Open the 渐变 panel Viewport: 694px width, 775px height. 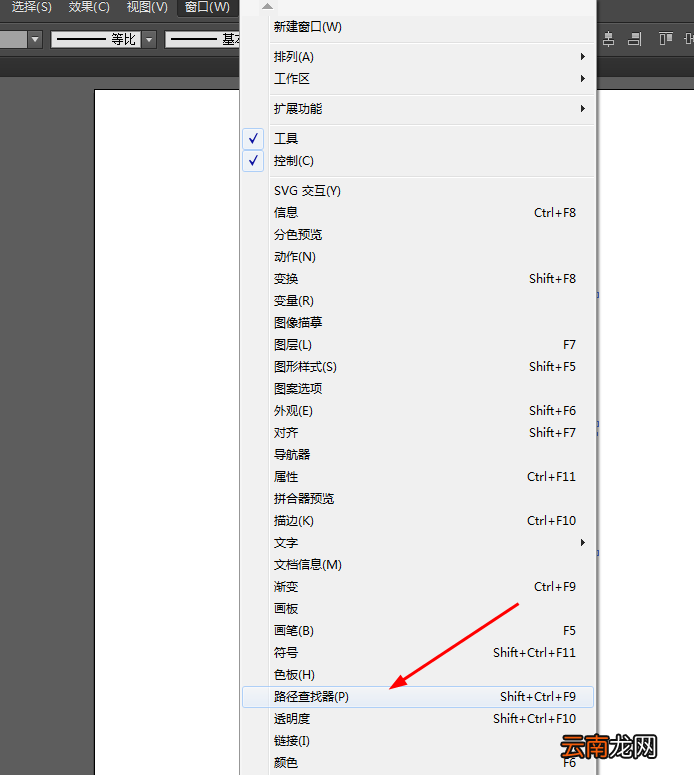coord(418,587)
